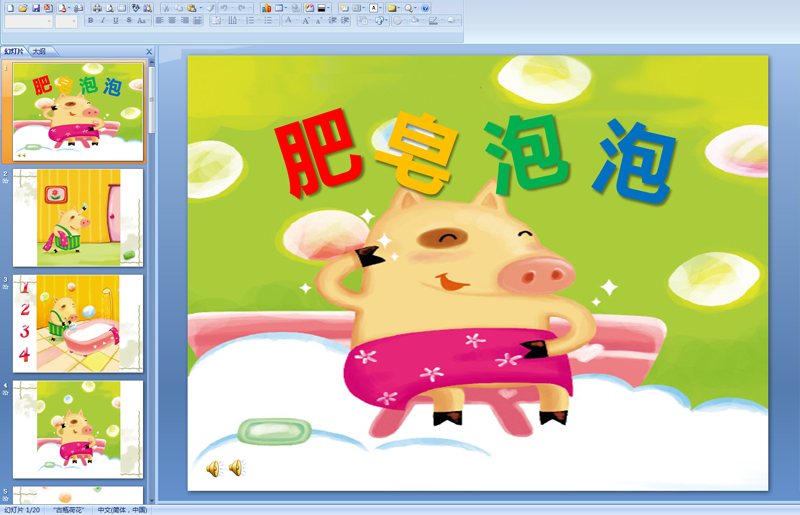Increase the list indent level
800x515 pixels.
point(345,20)
